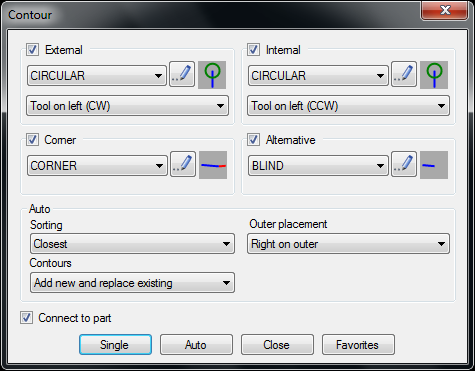Toggle the Internal checkbox
The image size is (475, 371).
coord(253,49)
